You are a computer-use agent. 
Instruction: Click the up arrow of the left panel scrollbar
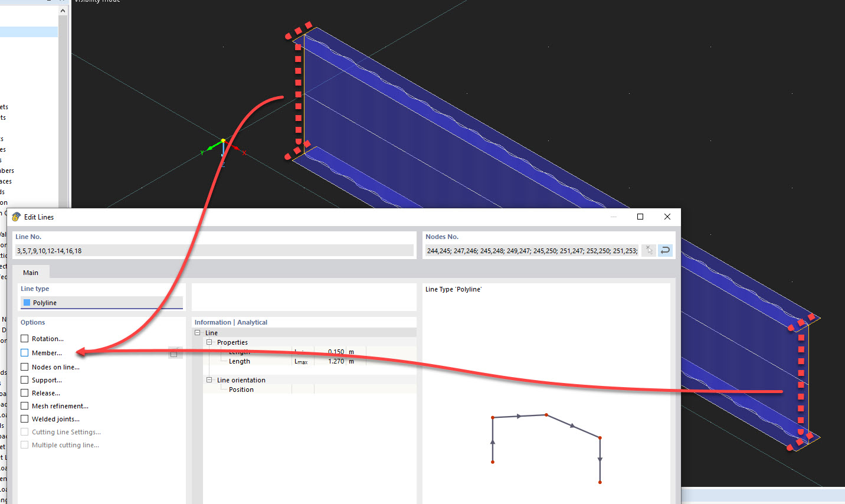(61, 10)
